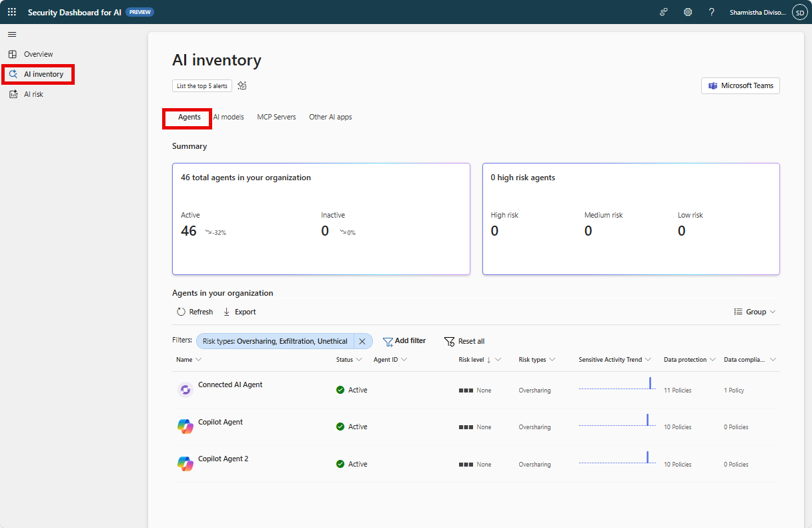Click List the top 5 alerts prompt
This screenshot has height=528, width=812.
pos(201,85)
